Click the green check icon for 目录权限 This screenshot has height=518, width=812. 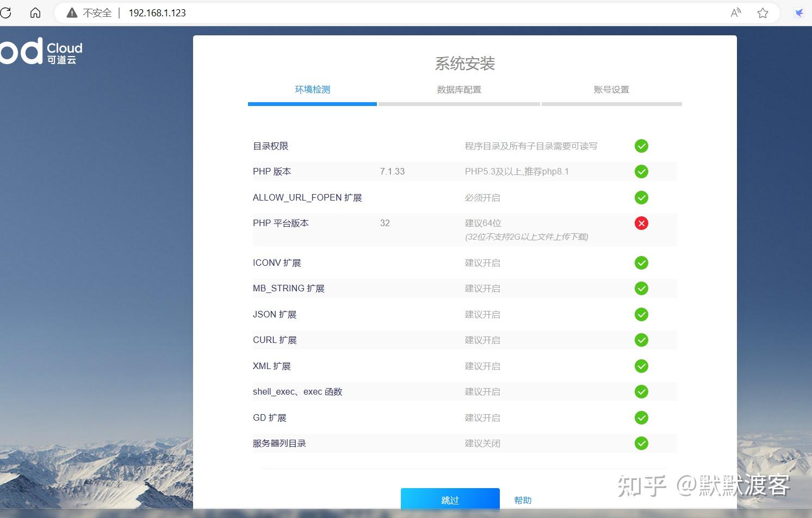(x=641, y=146)
